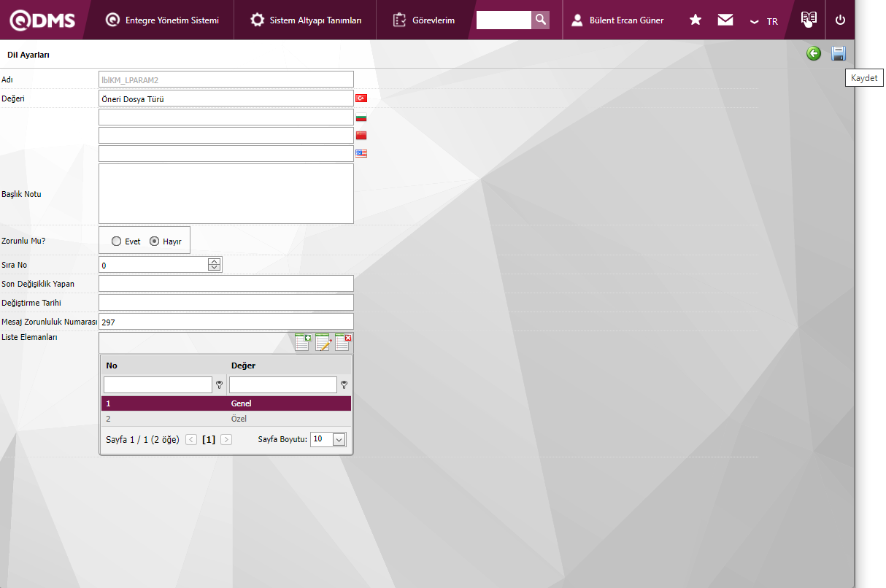Click page number [1] link
The height and width of the screenshot is (588, 886).
click(x=209, y=439)
